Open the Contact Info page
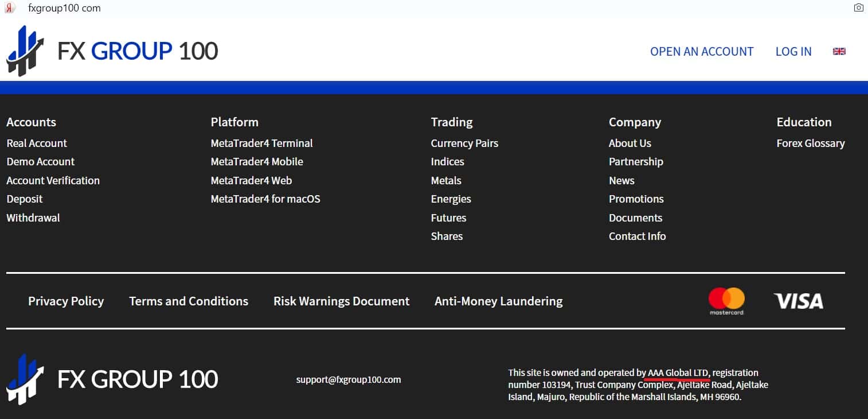Viewport: 868px width, 419px height. 638,236
